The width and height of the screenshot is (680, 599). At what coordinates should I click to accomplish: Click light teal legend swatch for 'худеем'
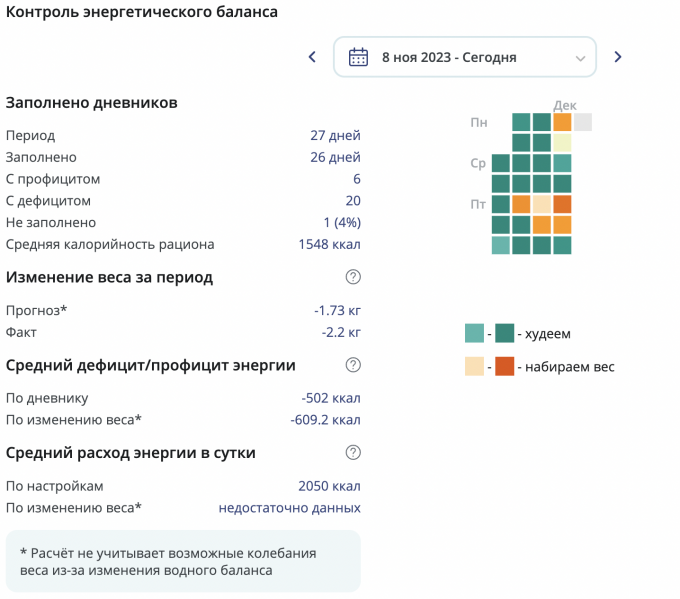point(474,333)
